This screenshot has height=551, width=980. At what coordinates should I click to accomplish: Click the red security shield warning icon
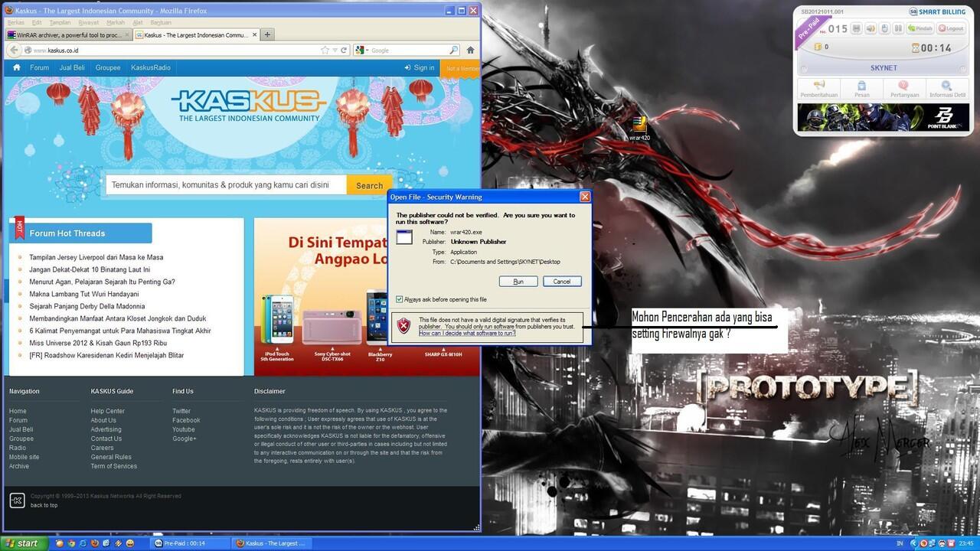point(403,326)
